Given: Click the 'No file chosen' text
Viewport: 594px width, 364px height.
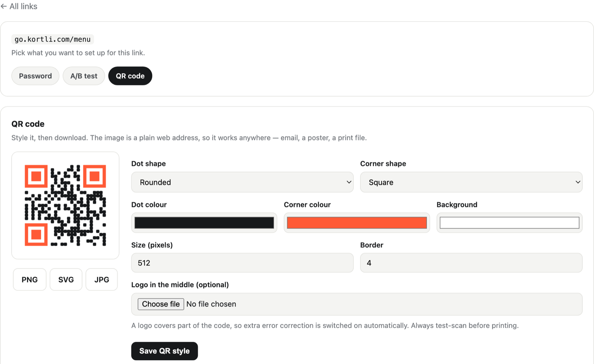Looking at the screenshot, I should (x=211, y=304).
